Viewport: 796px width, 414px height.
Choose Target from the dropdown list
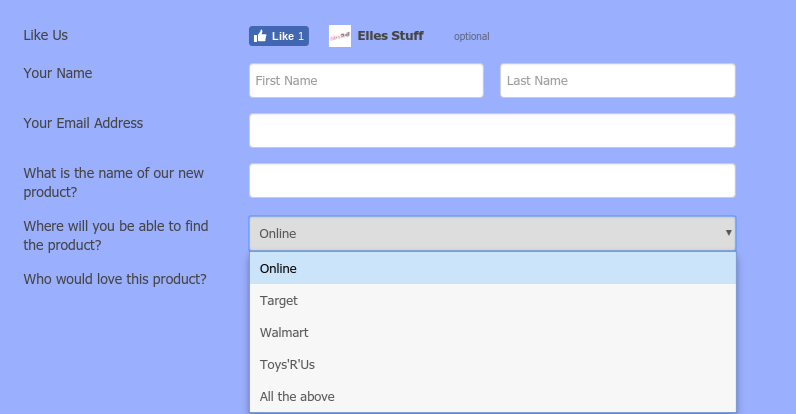coord(492,300)
